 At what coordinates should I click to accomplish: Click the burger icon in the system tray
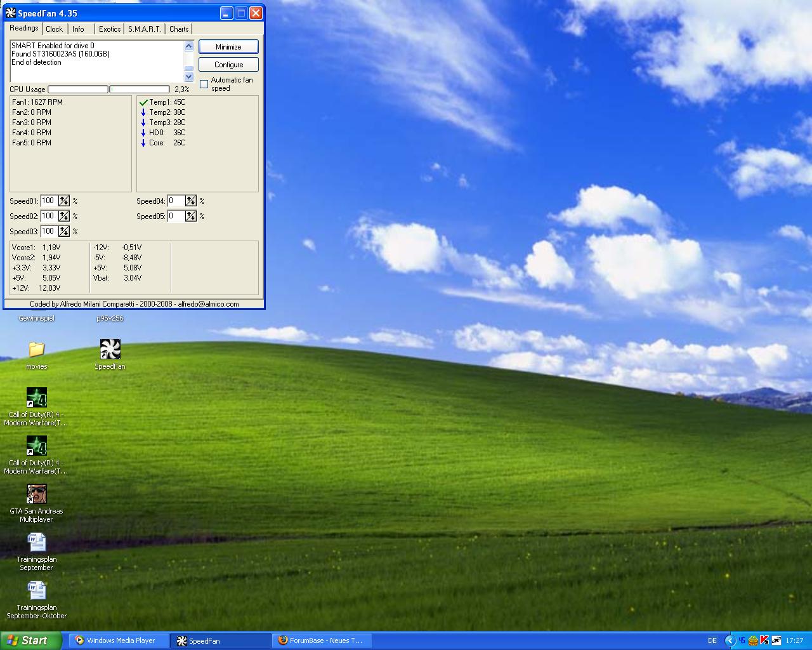753,640
